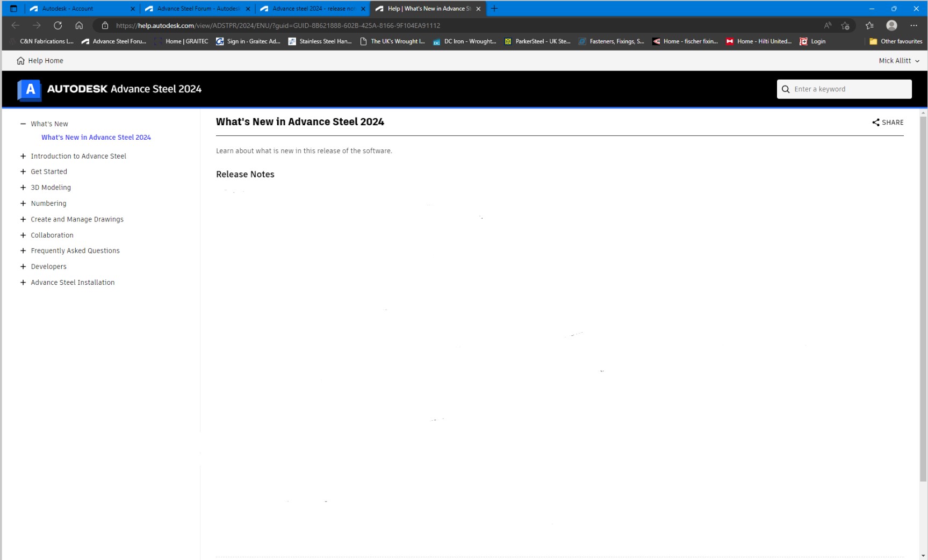Click the browser Forward arrow

36,25
